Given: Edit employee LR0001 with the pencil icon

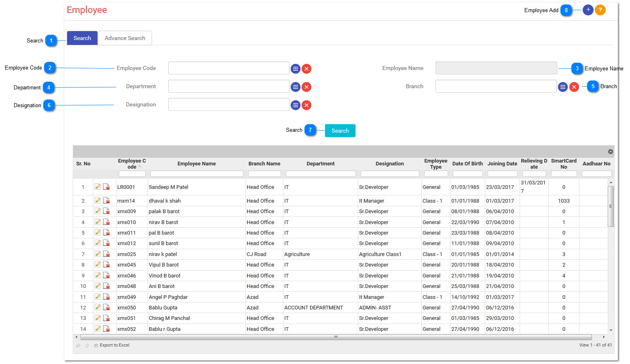Looking at the screenshot, I should pos(98,186).
